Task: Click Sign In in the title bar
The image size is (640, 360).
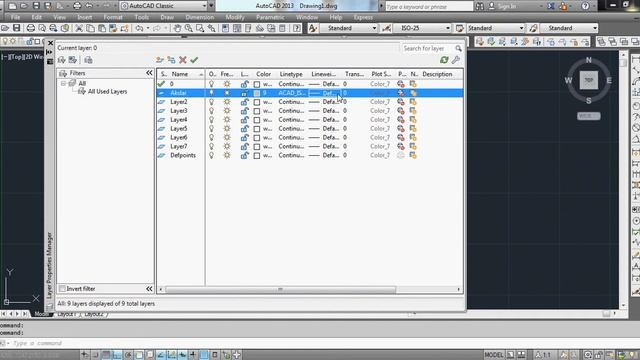Action: click(x=507, y=6)
